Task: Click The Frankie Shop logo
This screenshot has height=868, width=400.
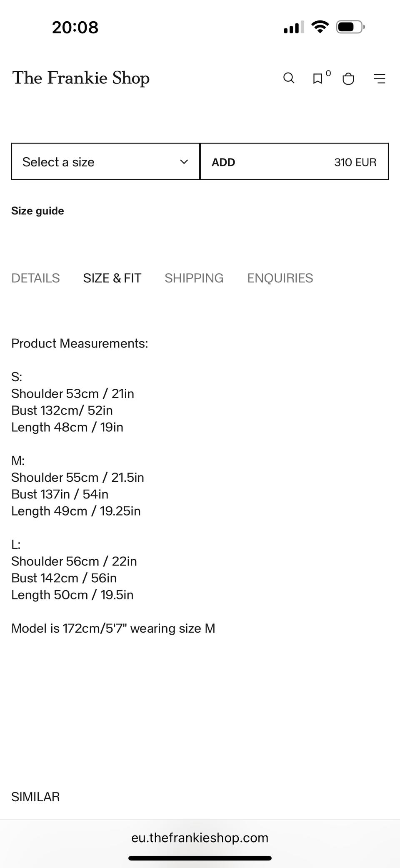Action: click(81, 78)
